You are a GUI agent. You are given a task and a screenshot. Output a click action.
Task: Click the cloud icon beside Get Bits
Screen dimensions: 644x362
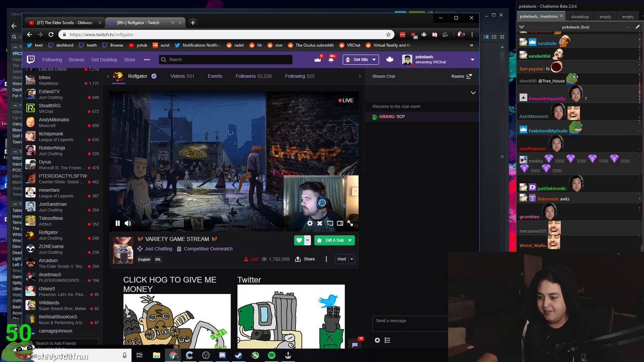[390, 60]
